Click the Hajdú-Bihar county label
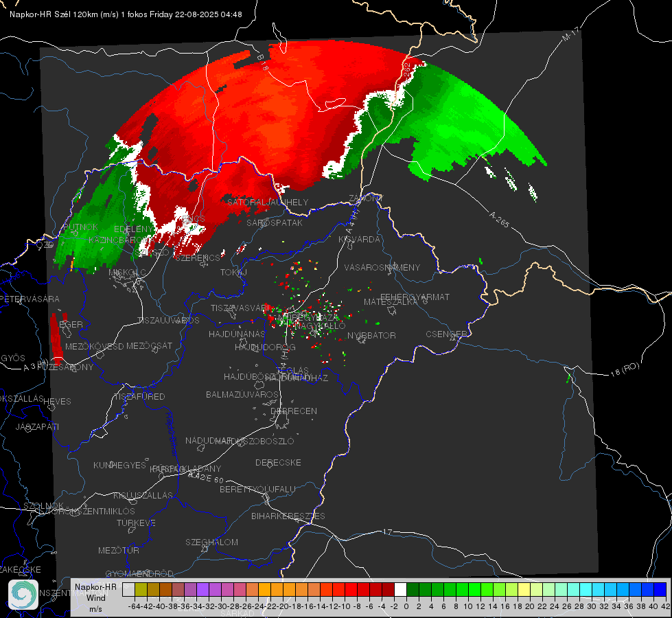This screenshot has width=672, height=618. click(x=172, y=435)
